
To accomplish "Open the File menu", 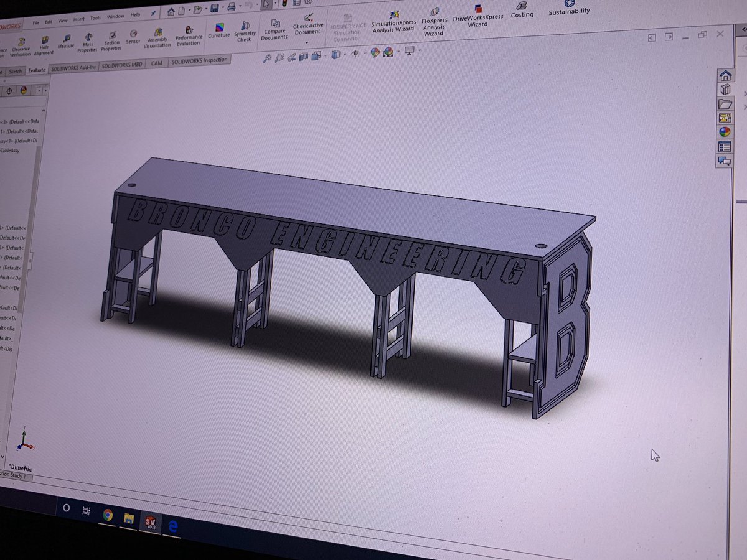I will click(x=35, y=22).
